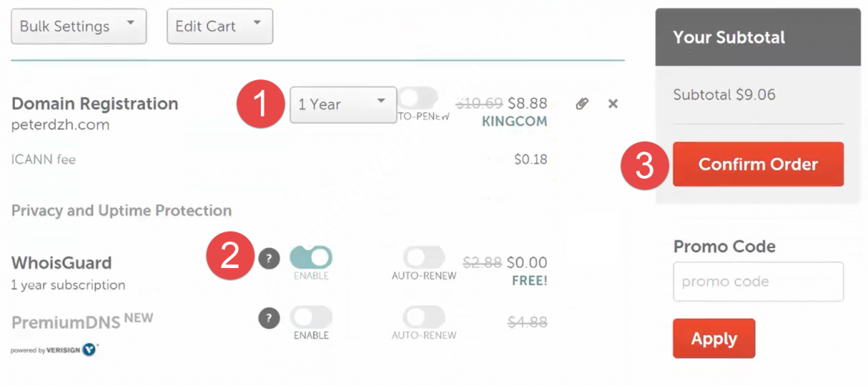Change the 1 Year registration duration
The width and height of the screenshot is (868, 386).
343,105
